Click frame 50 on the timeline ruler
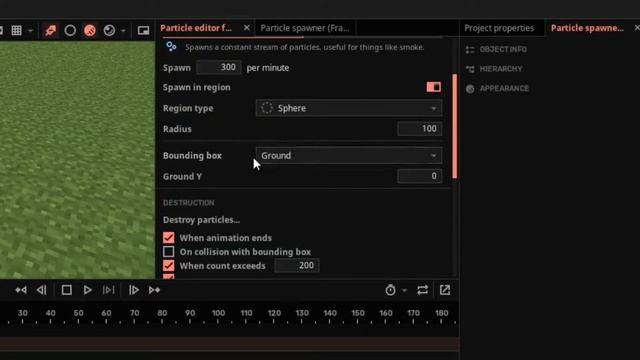640x360 pixels. (78, 313)
